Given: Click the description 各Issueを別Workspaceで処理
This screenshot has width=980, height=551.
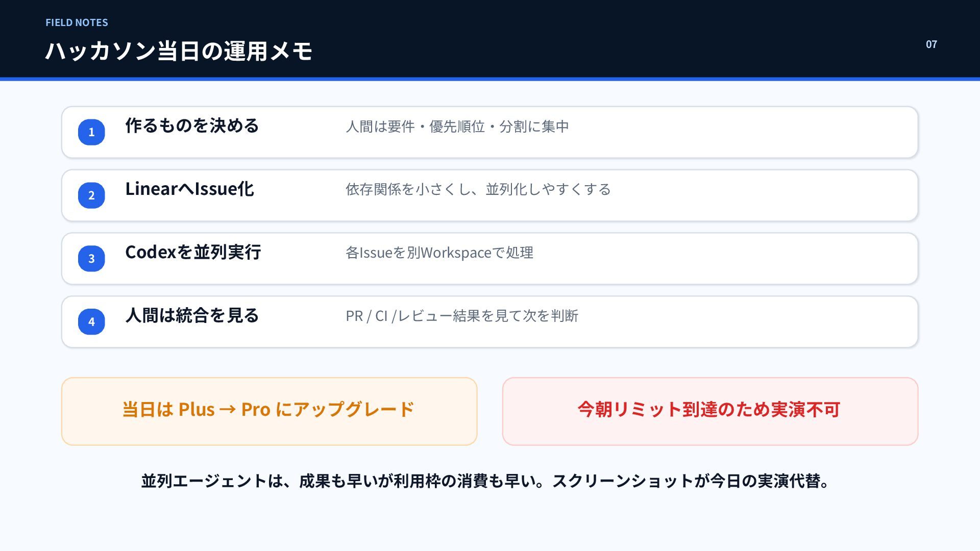Looking at the screenshot, I should click(439, 253).
